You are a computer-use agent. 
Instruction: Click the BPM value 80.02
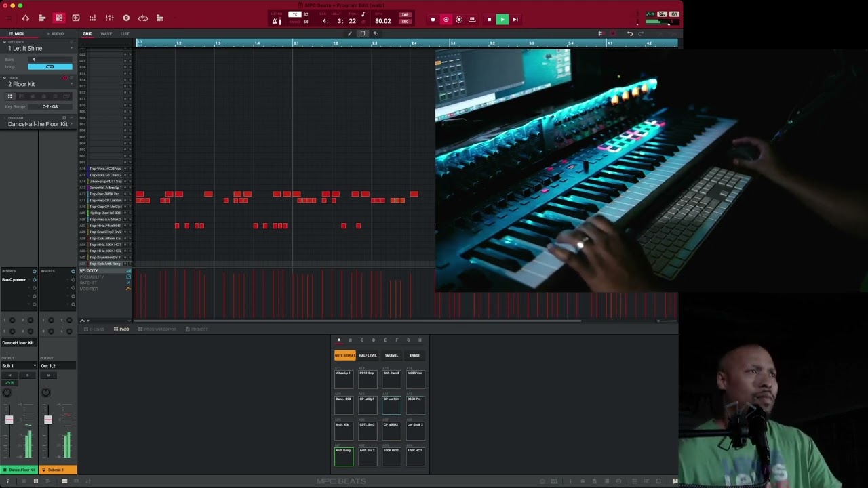(x=383, y=21)
